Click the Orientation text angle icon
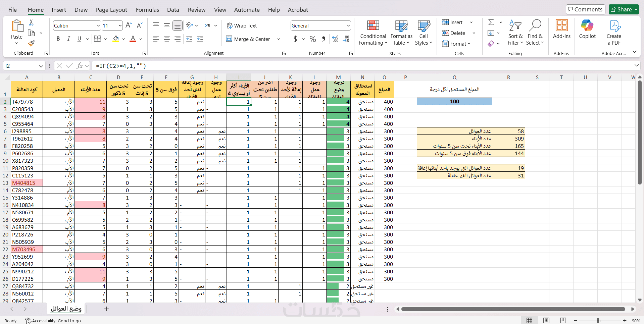 (x=190, y=25)
